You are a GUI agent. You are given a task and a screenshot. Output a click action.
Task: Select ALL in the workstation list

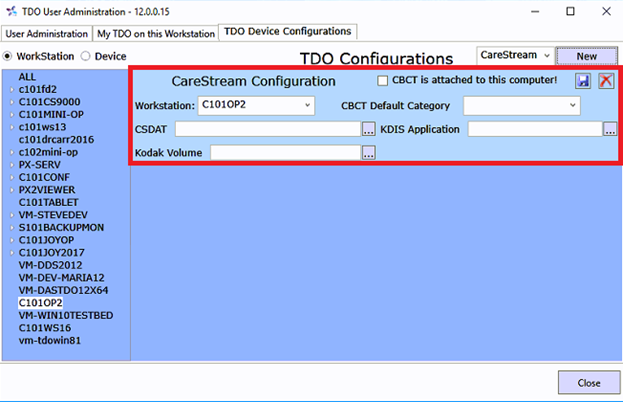28,76
